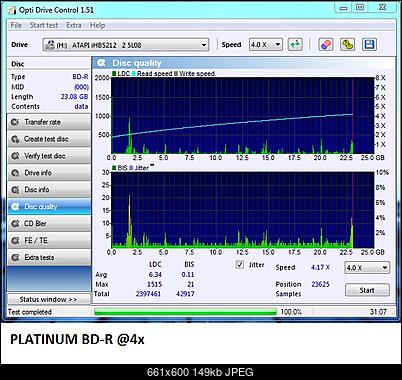This screenshot has height=380, width=402.
Task: Open the lower 4.0 X speed dropdown
Action: click(367, 267)
